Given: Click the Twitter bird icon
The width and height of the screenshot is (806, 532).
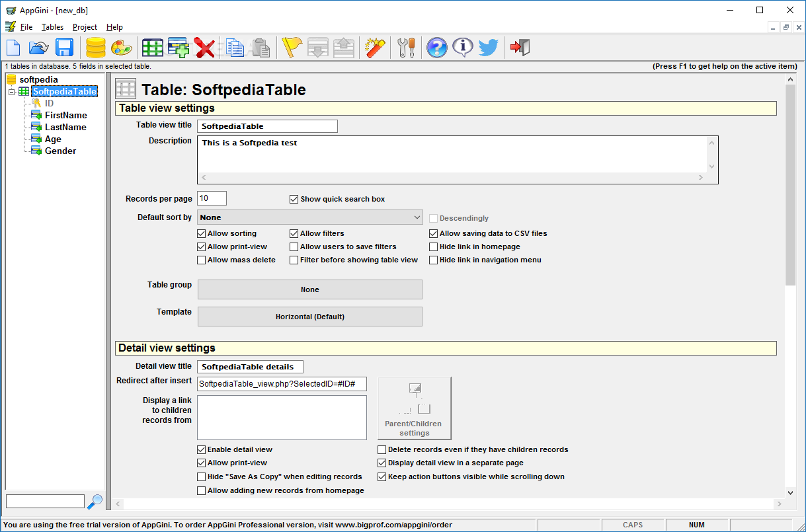Looking at the screenshot, I should 489,48.
